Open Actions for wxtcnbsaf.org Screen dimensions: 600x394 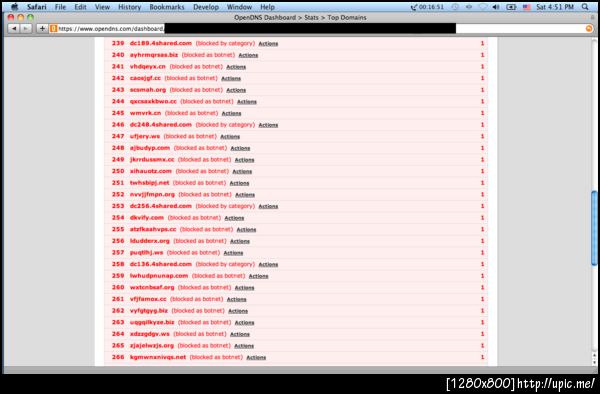[245, 288]
